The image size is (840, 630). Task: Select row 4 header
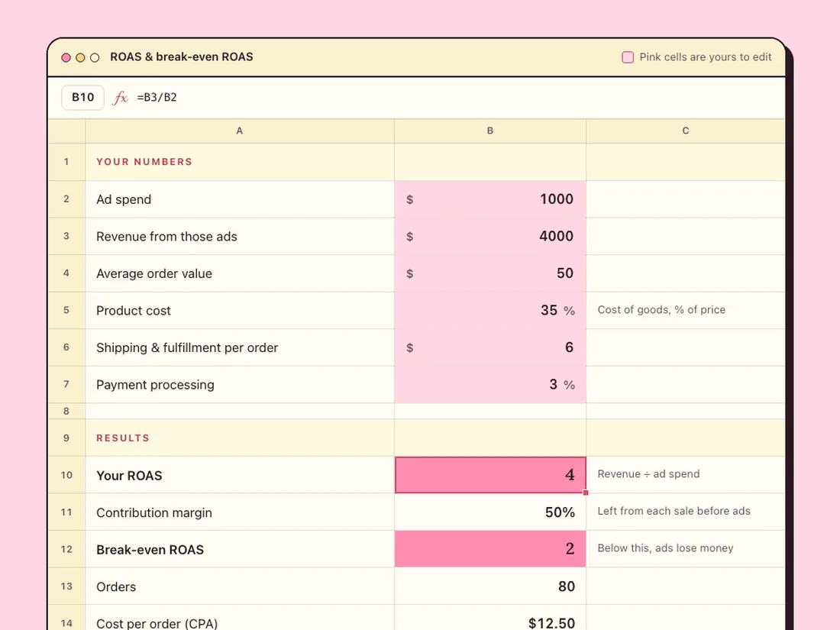(x=66, y=273)
